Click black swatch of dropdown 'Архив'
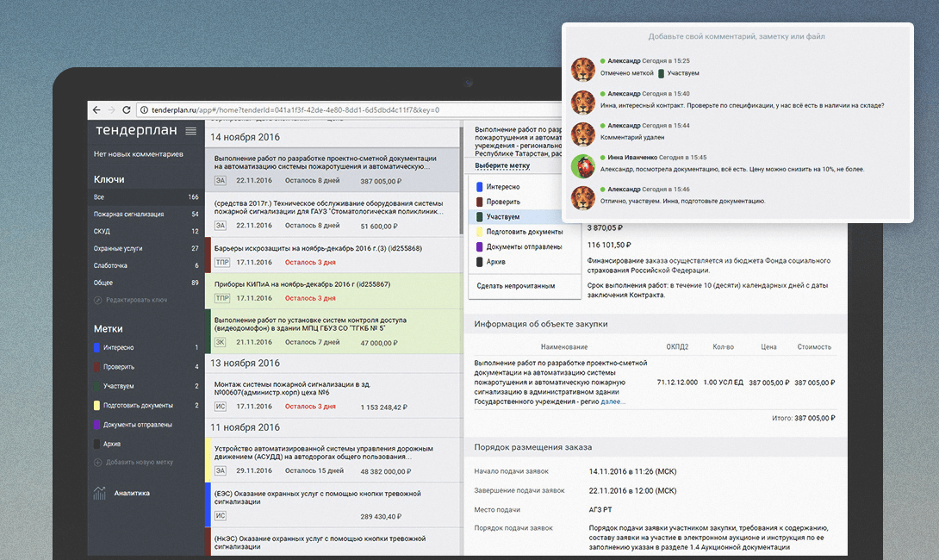The image size is (939, 560). coord(479,262)
